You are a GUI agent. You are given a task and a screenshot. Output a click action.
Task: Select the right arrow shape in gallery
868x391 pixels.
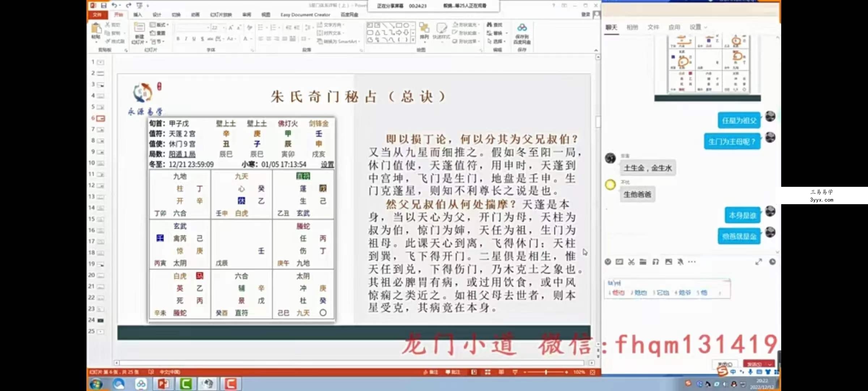click(399, 33)
